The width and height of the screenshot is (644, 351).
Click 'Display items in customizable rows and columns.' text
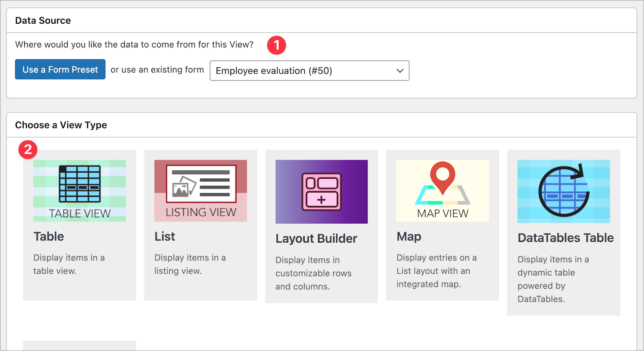[314, 273]
